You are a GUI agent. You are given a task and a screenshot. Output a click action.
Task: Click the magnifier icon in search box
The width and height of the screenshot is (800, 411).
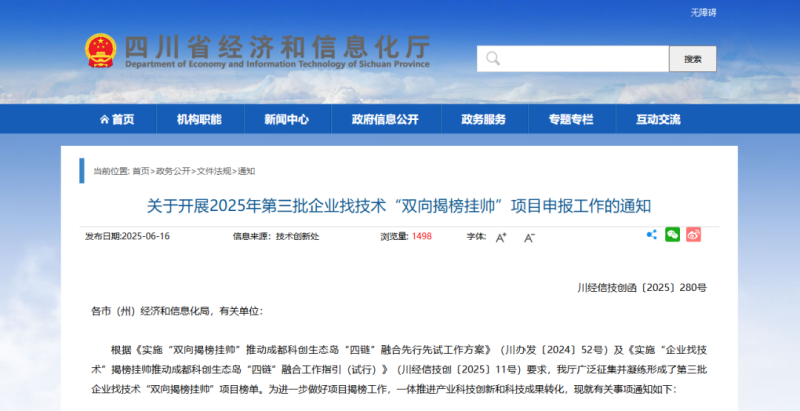coord(492,59)
